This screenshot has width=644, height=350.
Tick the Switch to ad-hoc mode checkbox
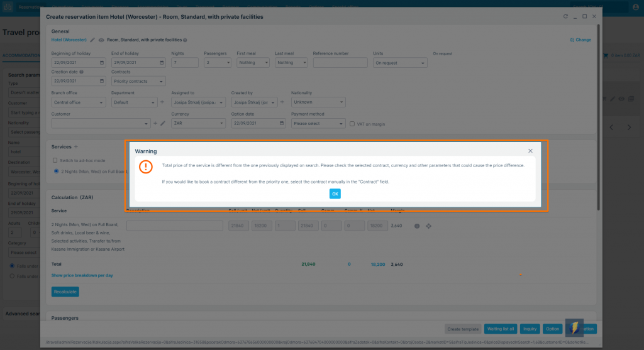[55, 160]
